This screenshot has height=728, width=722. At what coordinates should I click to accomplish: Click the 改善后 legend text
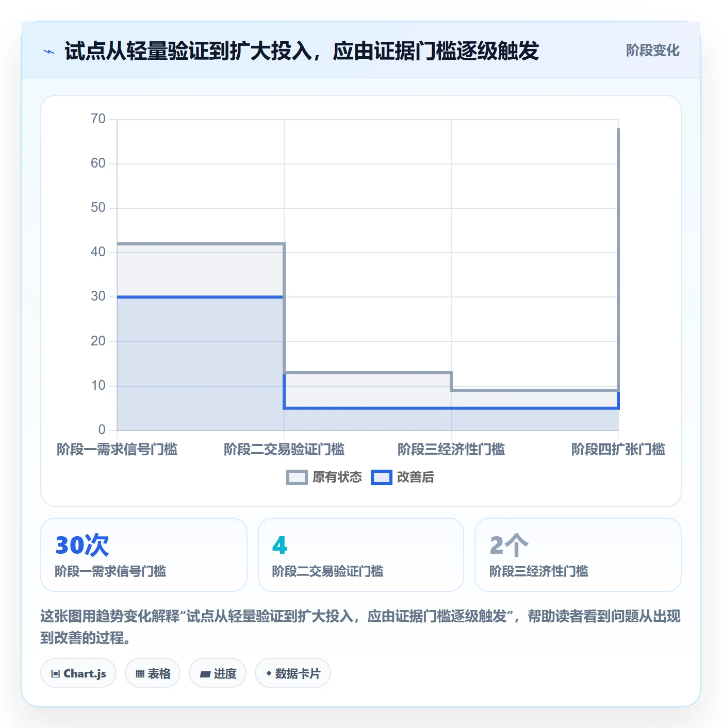(x=415, y=477)
